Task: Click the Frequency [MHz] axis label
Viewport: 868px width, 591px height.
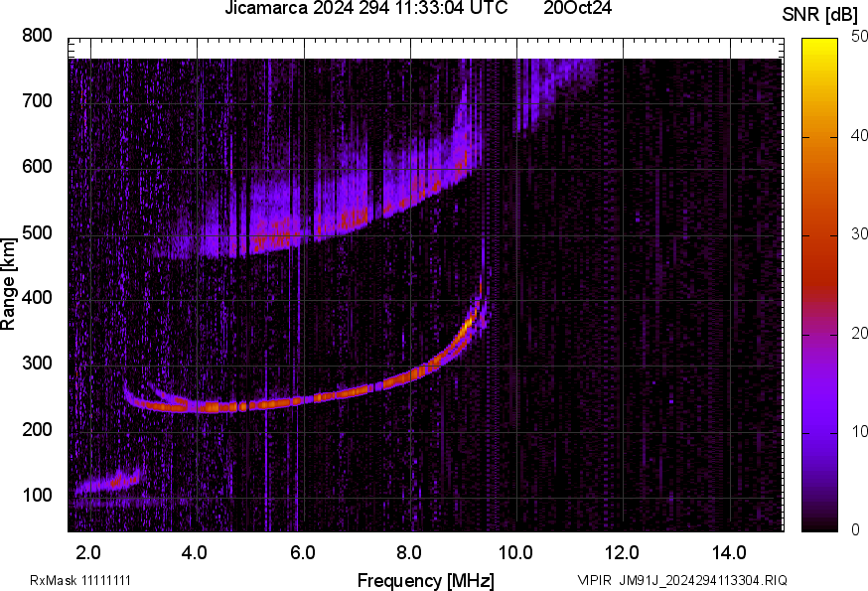Action: click(425, 580)
